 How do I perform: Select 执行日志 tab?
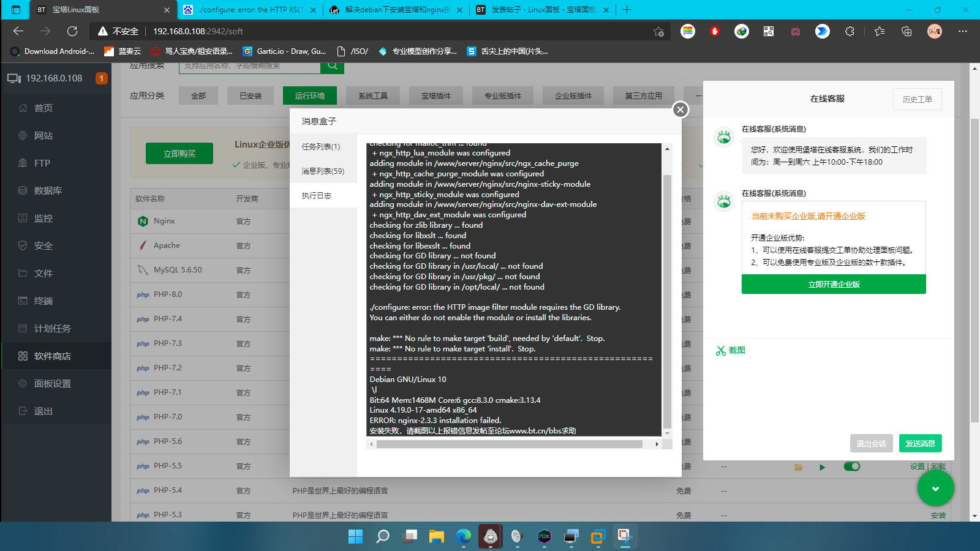[x=323, y=196]
